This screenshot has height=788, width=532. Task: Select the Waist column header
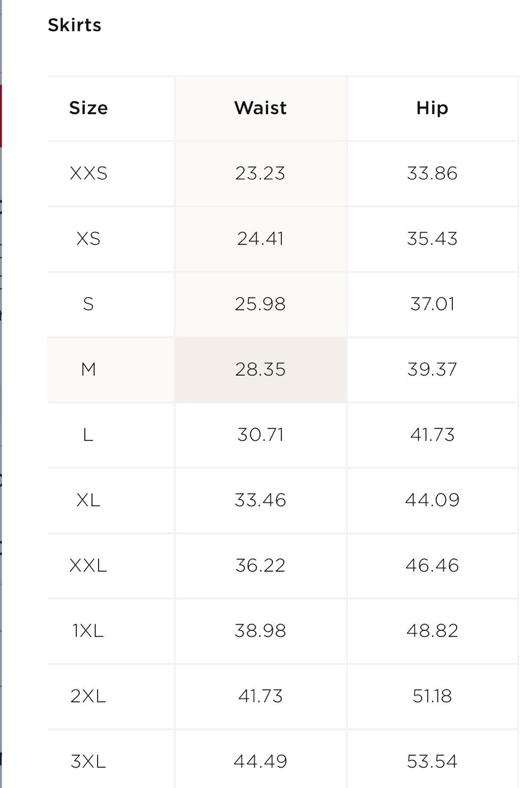(x=260, y=108)
